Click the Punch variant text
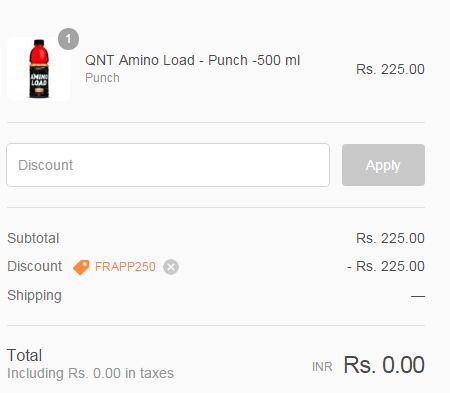This screenshot has height=393, width=450. (102, 78)
